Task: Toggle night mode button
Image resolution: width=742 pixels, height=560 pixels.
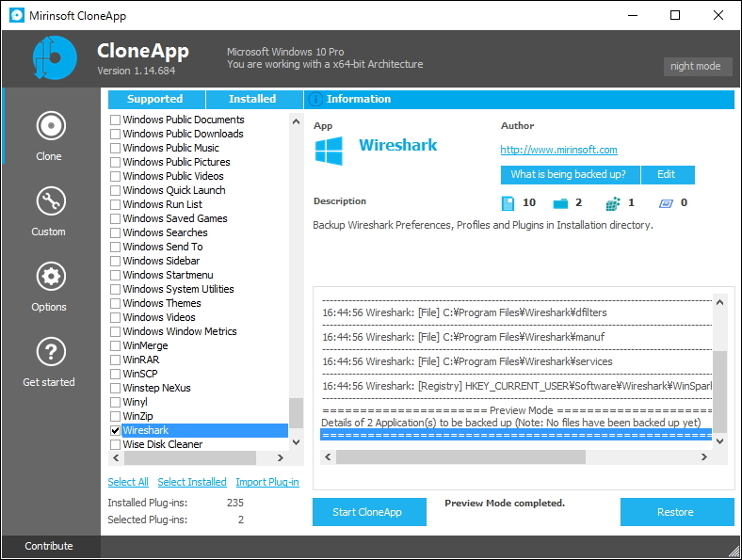Action: point(698,66)
